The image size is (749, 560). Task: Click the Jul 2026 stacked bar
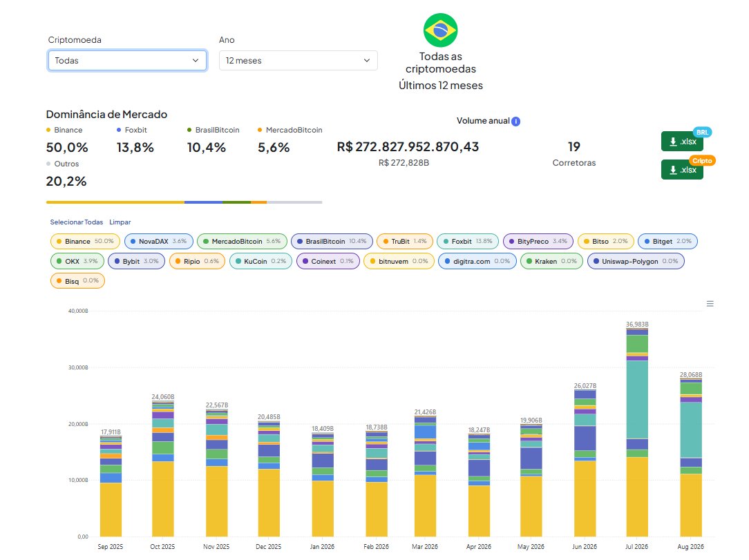[637, 432]
